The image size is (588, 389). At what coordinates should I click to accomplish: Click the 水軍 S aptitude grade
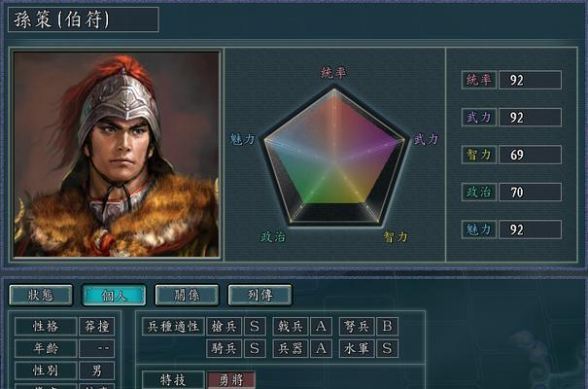point(388,348)
